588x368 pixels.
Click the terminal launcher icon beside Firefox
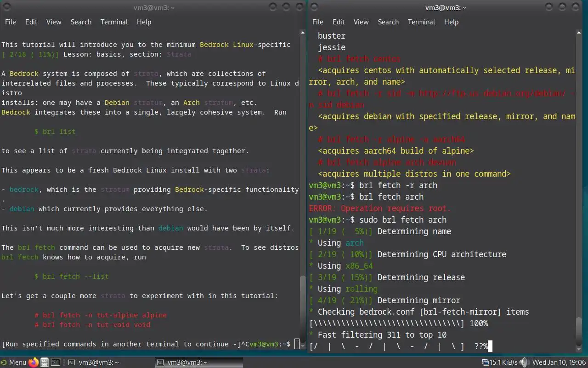coord(55,362)
